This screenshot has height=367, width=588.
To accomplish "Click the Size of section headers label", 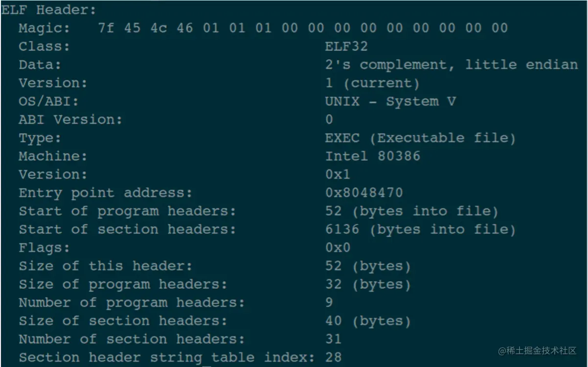I will pos(123,321).
